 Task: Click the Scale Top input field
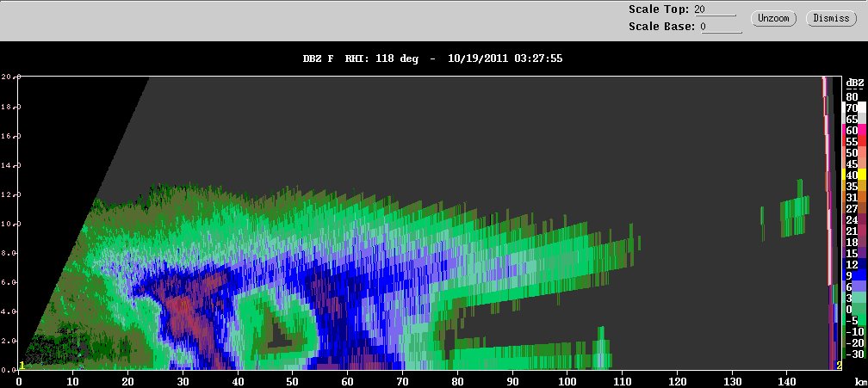pyautogui.click(x=715, y=10)
